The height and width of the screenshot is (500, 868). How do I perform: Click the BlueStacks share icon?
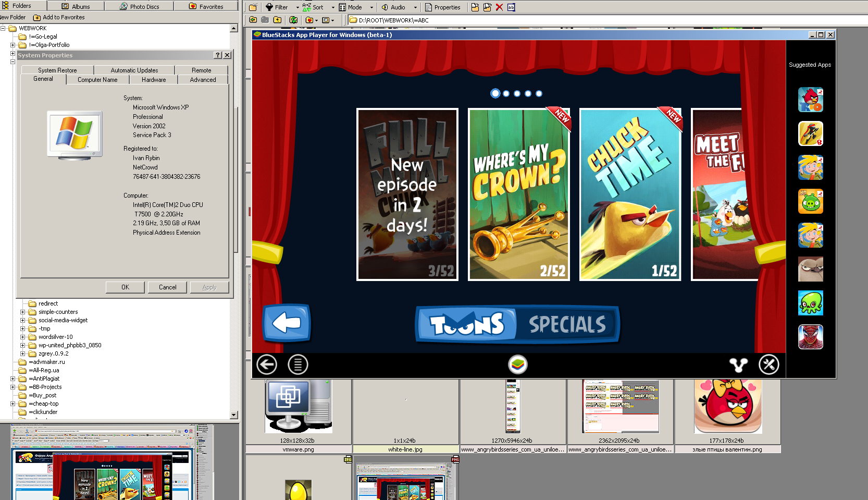tap(738, 364)
